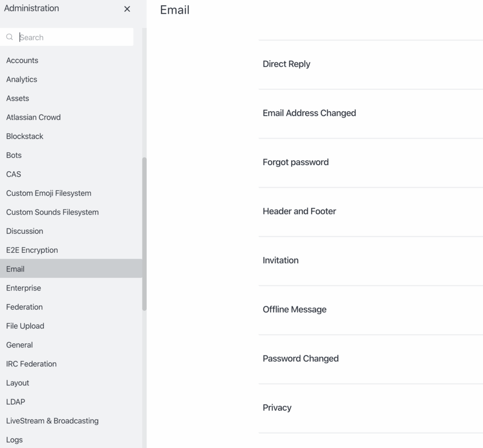
Task: Select Analytics in the sidebar
Action: 22,79
